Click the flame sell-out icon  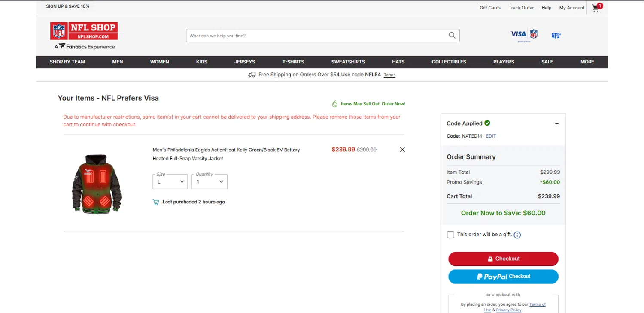pyautogui.click(x=335, y=104)
